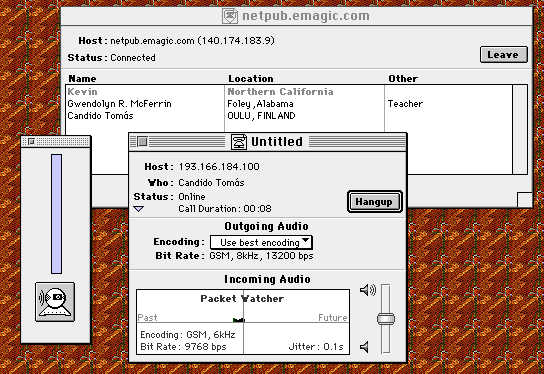544x374 pixels.
Task: Open the Encoding dropdown 'Use best encoding'
Action: [x=261, y=242]
